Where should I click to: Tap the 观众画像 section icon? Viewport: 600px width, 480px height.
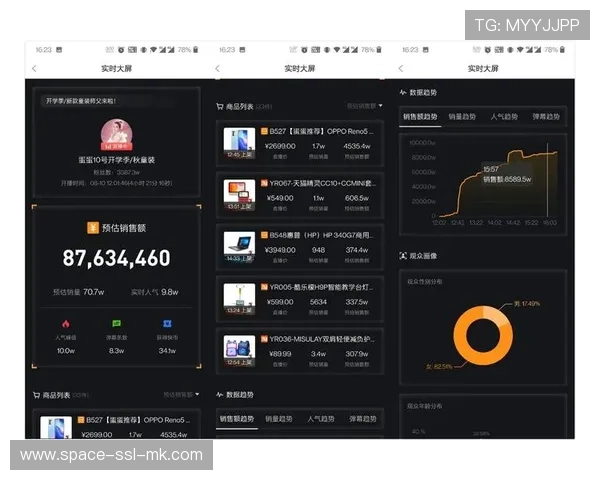pos(403,256)
